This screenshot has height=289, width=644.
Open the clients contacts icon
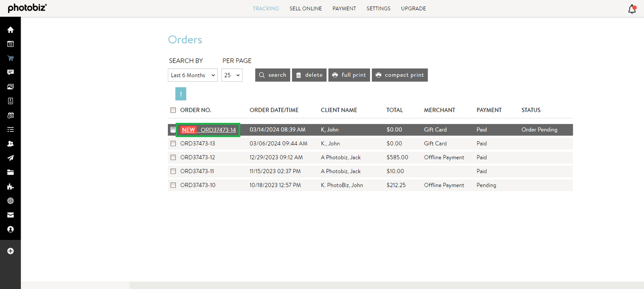[10, 143]
